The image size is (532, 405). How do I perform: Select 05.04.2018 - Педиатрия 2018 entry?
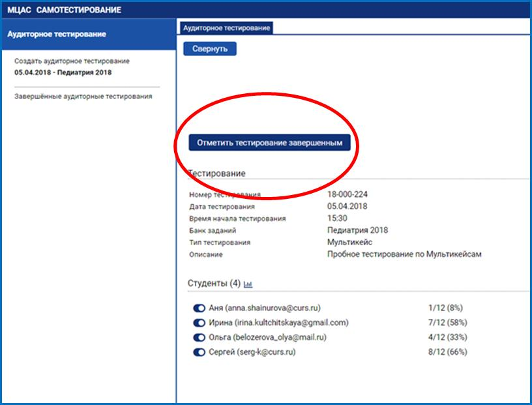63,72
